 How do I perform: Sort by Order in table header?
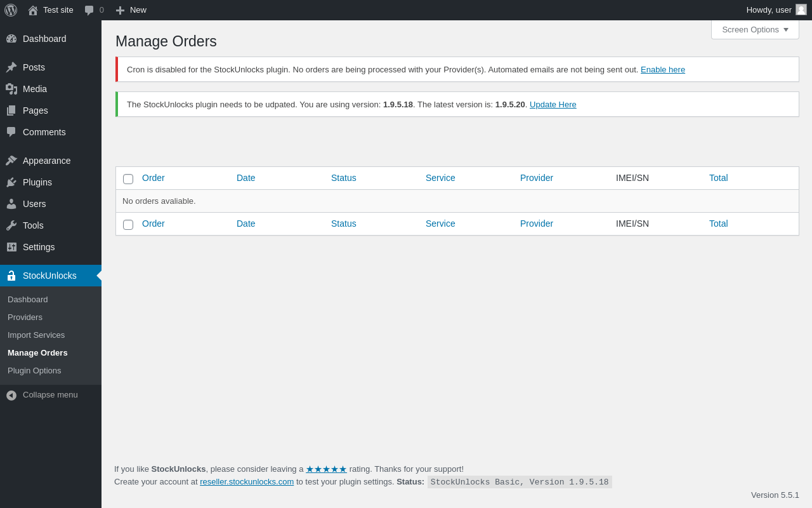154,178
